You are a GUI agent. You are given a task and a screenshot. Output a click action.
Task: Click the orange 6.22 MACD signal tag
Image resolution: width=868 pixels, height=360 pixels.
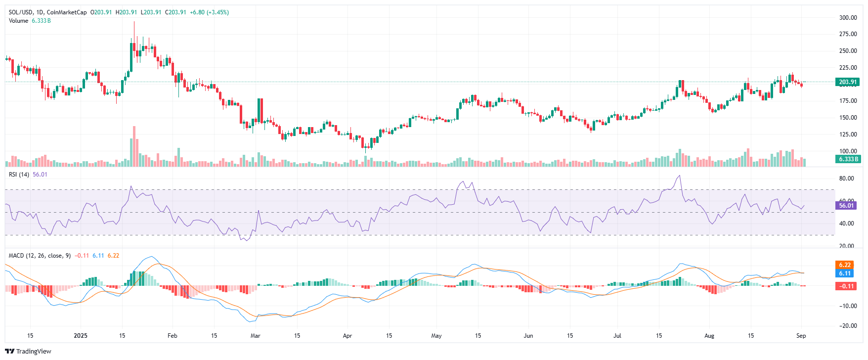pos(845,265)
